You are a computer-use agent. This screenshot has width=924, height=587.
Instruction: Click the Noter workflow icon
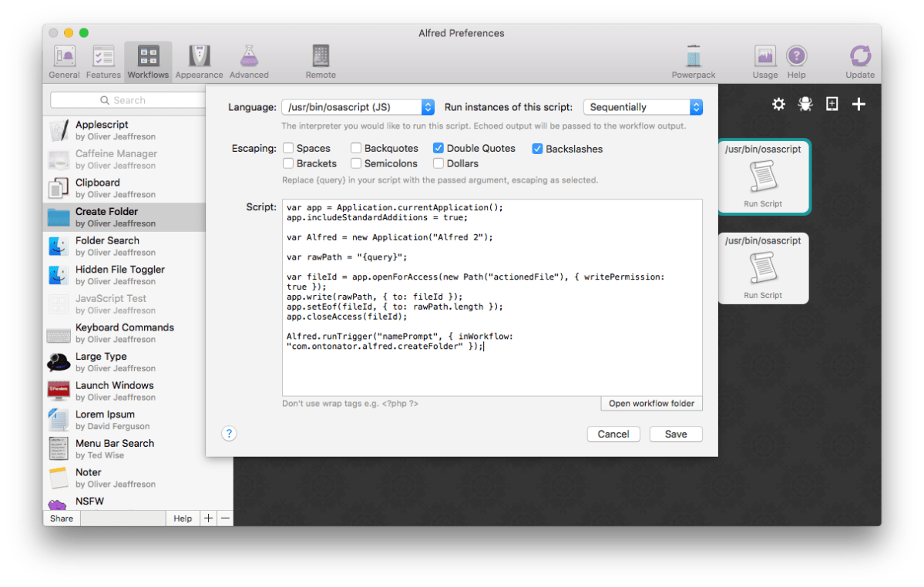click(x=59, y=478)
